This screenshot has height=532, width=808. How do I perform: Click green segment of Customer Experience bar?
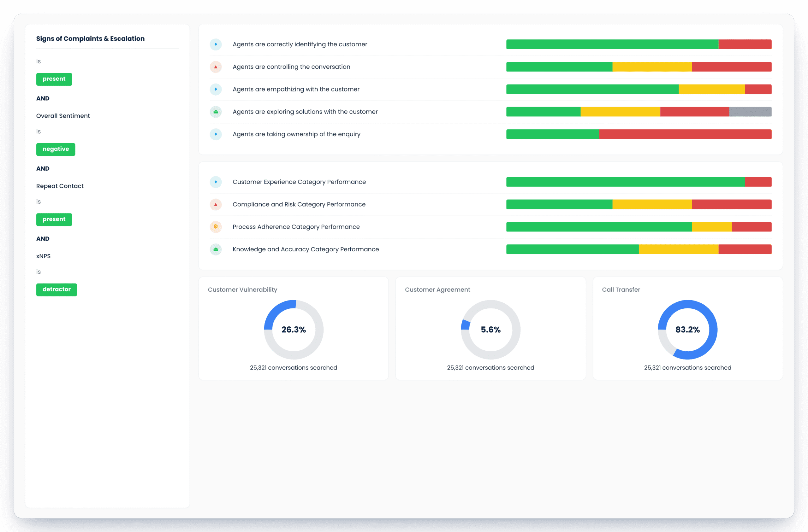coord(626,182)
